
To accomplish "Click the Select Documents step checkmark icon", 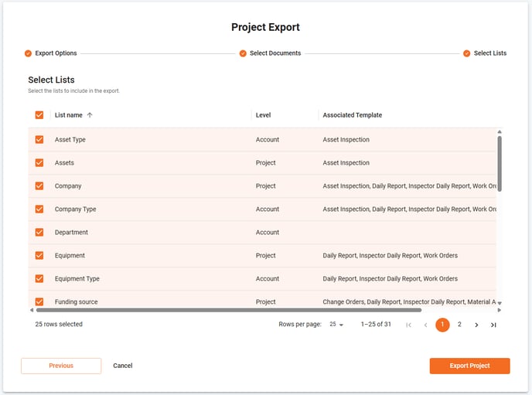I will pyautogui.click(x=243, y=53).
